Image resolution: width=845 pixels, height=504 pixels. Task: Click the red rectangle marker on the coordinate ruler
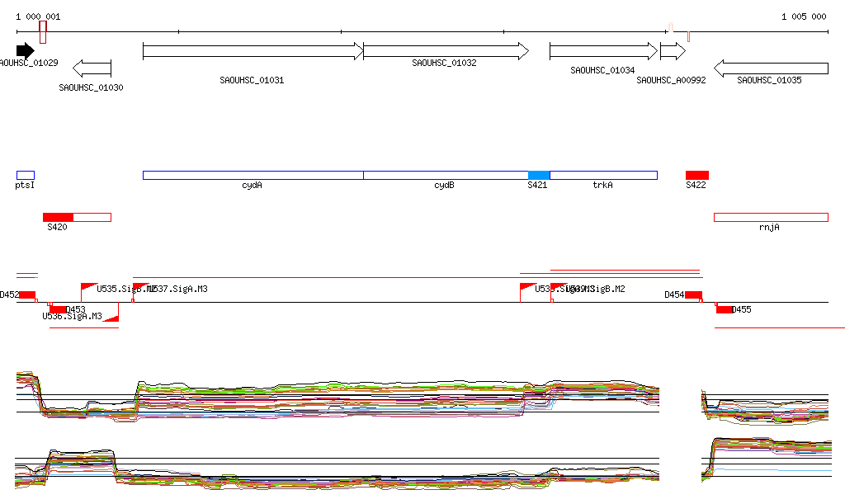(x=43, y=32)
